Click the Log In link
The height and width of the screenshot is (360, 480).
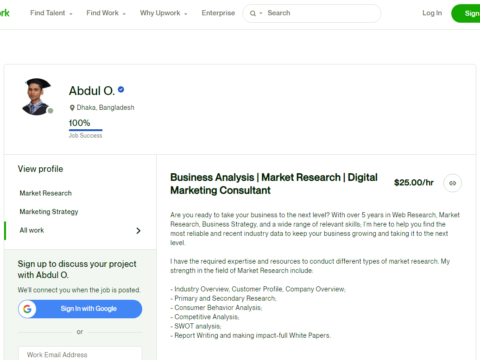click(432, 13)
